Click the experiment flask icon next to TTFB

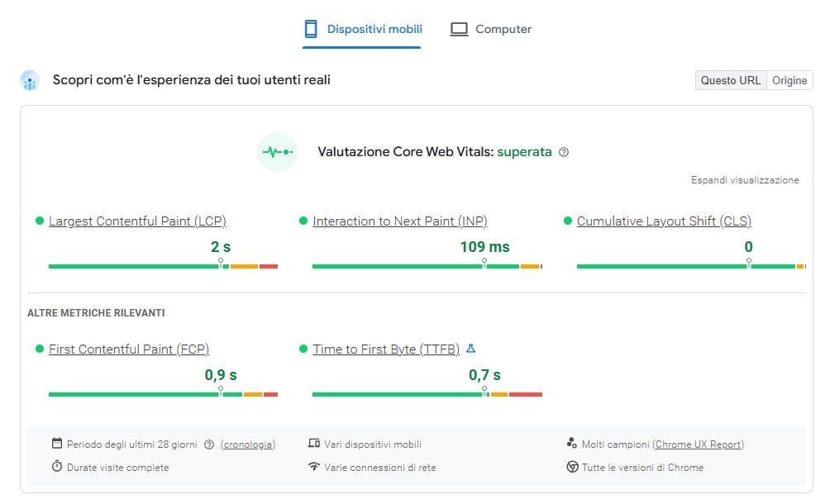coord(470,348)
